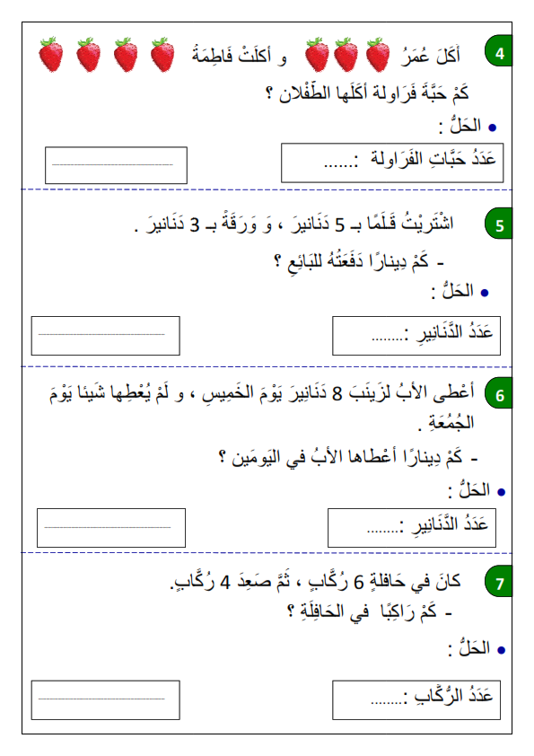Screen dimensions: 534x756
Task: Click the blank answer box for exercise 6
Action: pyautogui.click(x=111, y=528)
